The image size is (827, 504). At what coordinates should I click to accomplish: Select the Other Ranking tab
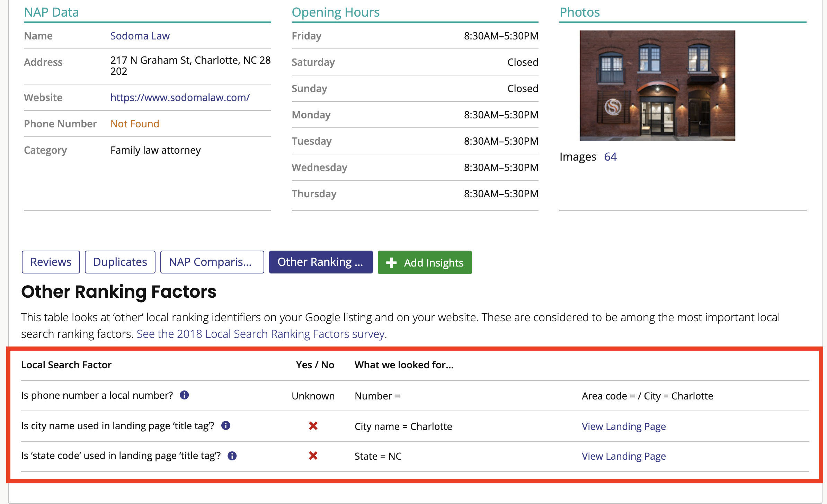tap(321, 262)
